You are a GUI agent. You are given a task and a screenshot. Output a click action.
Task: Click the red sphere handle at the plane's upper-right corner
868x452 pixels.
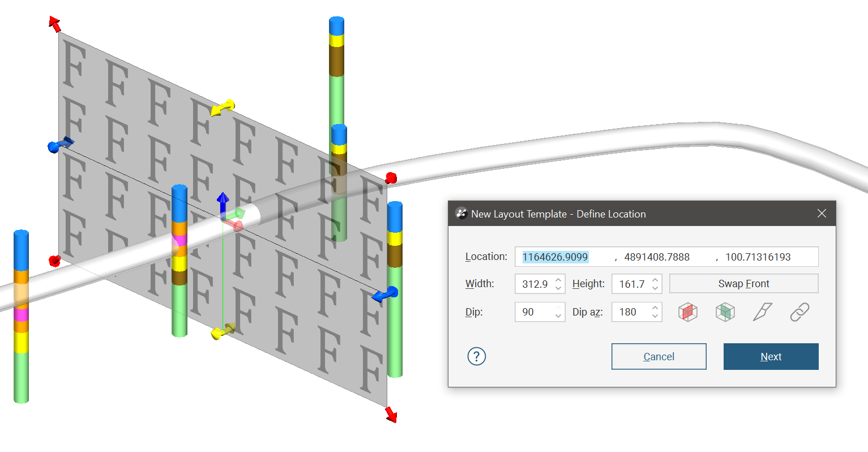[391, 178]
